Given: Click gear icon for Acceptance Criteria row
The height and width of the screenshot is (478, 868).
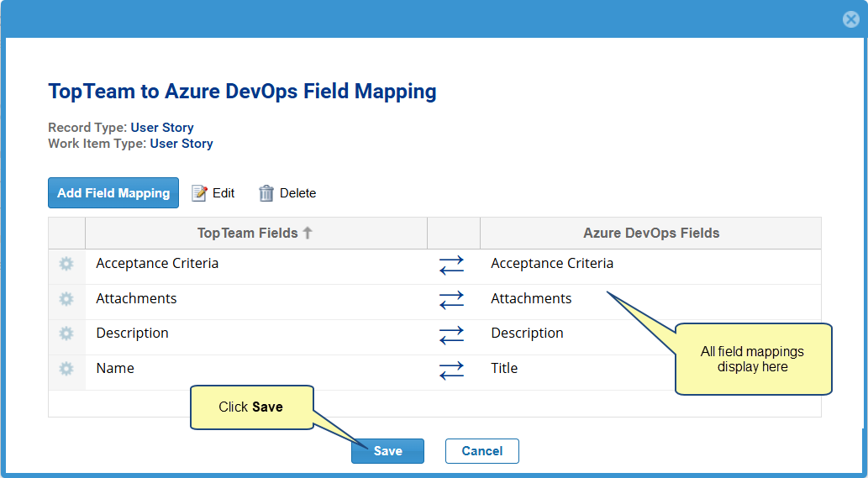Looking at the screenshot, I should click(66, 265).
